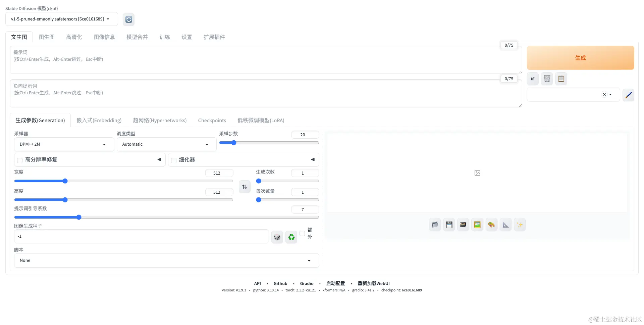
Task: Switch to the 图生图 tab
Action: point(47,37)
